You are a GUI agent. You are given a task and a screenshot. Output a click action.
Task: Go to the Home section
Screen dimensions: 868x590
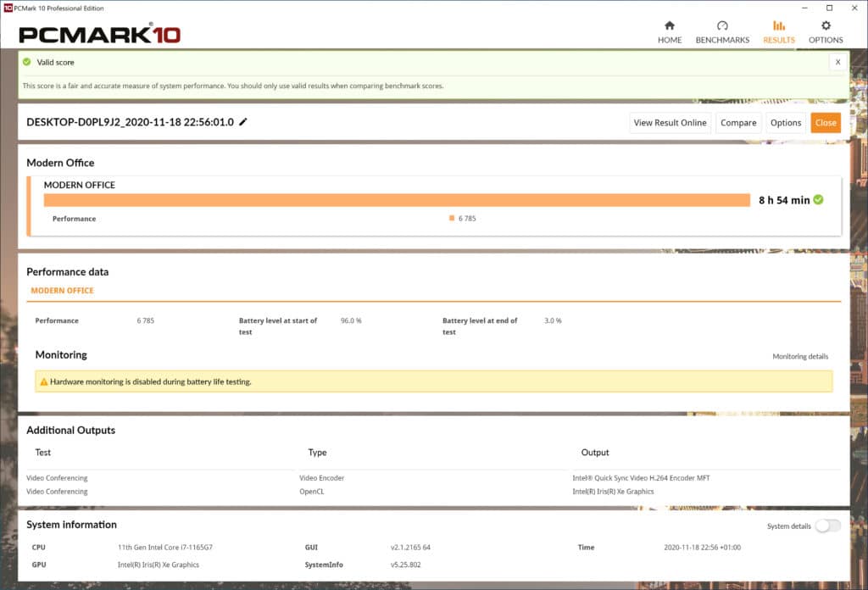click(670, 32)
